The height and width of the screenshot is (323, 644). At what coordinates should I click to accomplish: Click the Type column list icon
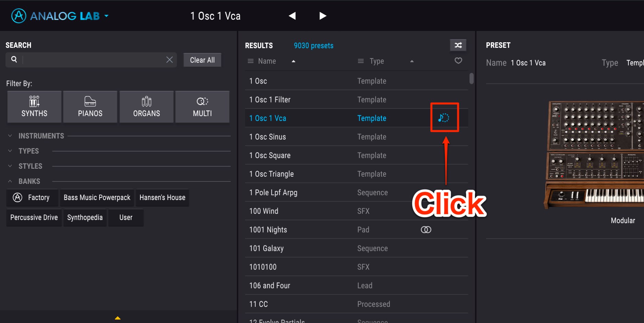361,61
